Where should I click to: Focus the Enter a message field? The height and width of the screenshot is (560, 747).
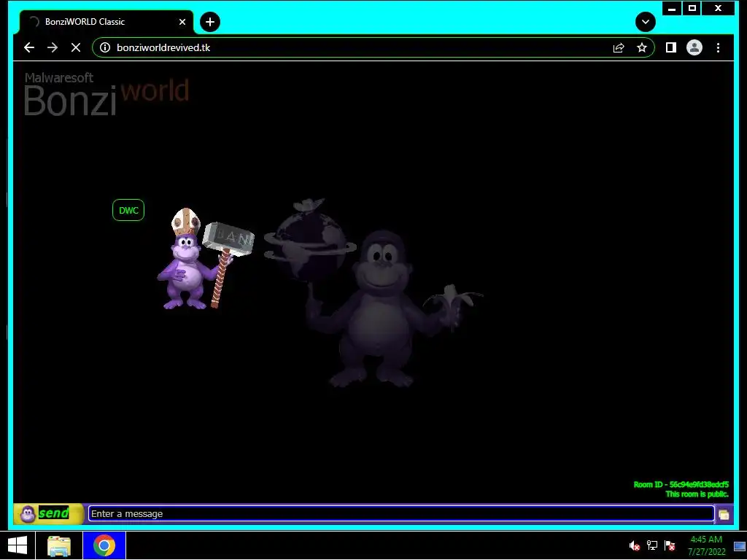tap(400, 514)
